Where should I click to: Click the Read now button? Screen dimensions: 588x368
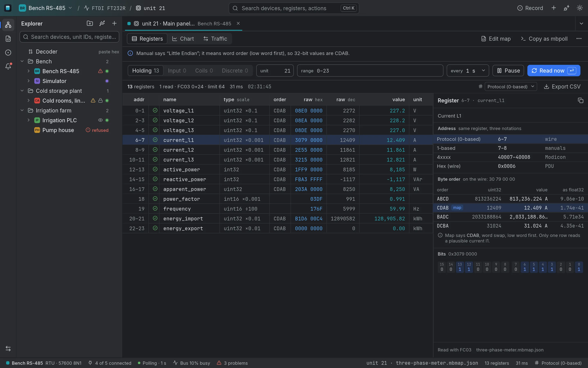point(554,71)
